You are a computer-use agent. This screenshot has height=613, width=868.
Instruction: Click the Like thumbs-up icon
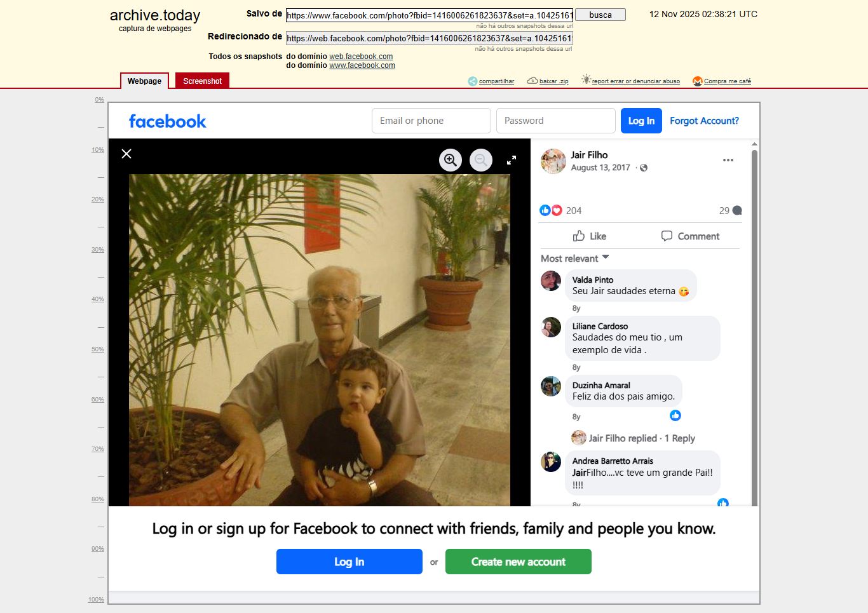pos(579,236)
